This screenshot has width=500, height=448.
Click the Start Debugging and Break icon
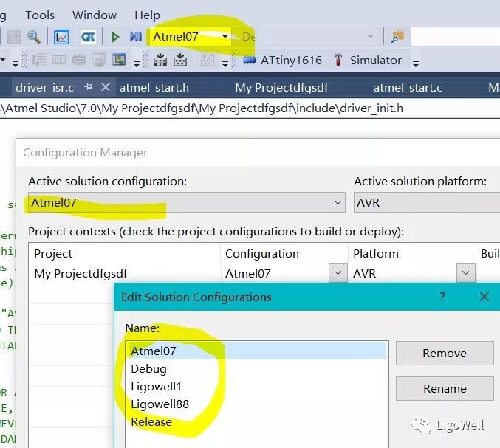coord(136,37)
